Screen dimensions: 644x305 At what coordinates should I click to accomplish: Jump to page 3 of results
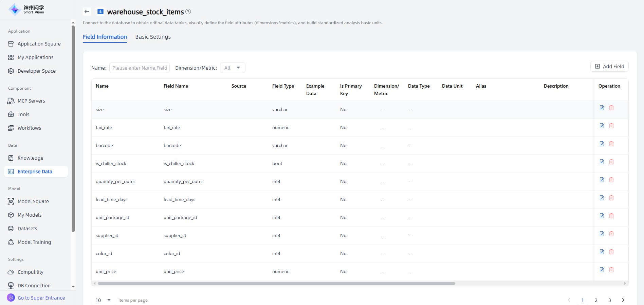(x=609, y=300)
